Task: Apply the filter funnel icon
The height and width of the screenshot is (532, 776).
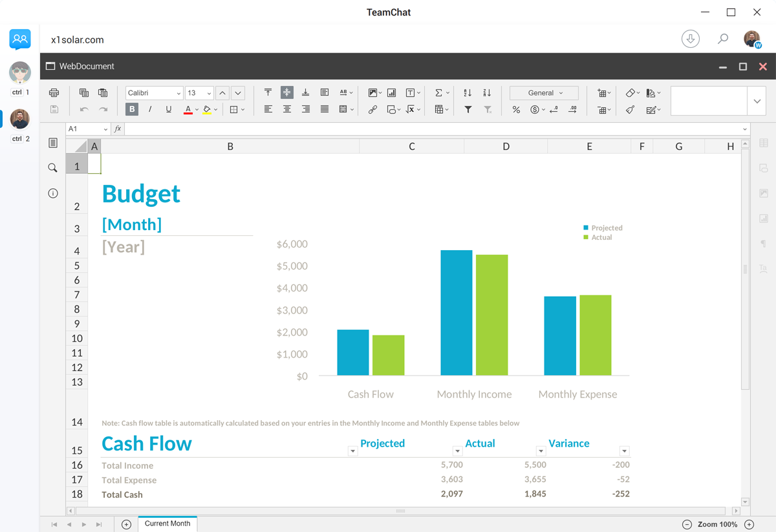Action: (x=468, y=110)
